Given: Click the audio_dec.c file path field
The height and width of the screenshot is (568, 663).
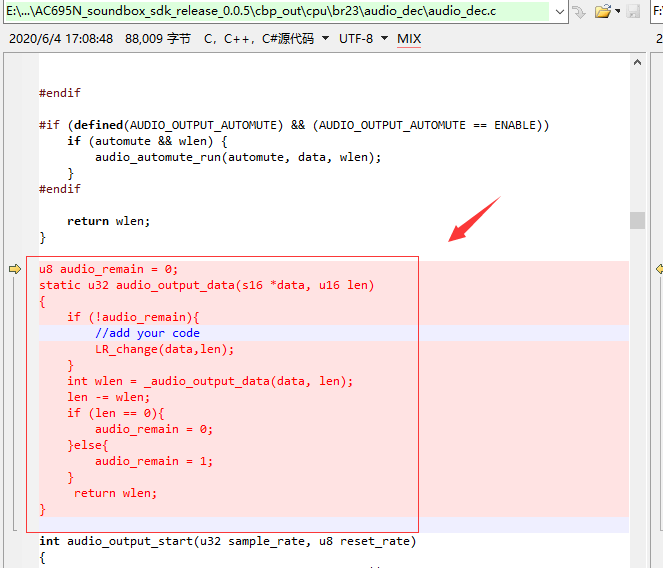Looking at the screenshot, I should tap(277, 11).
